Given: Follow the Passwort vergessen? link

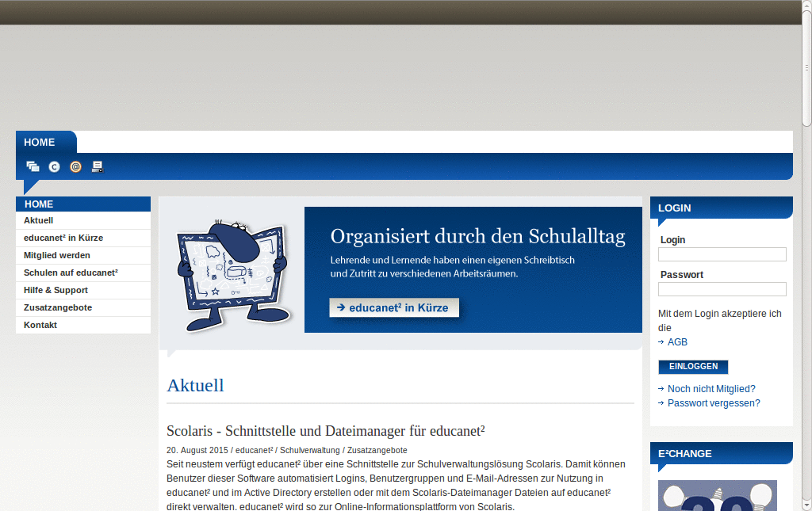Looking at the screenshot, I should 714,403.
